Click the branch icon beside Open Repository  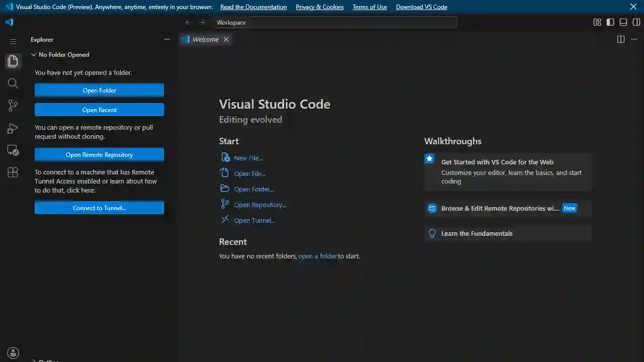(x=225, y=204)
